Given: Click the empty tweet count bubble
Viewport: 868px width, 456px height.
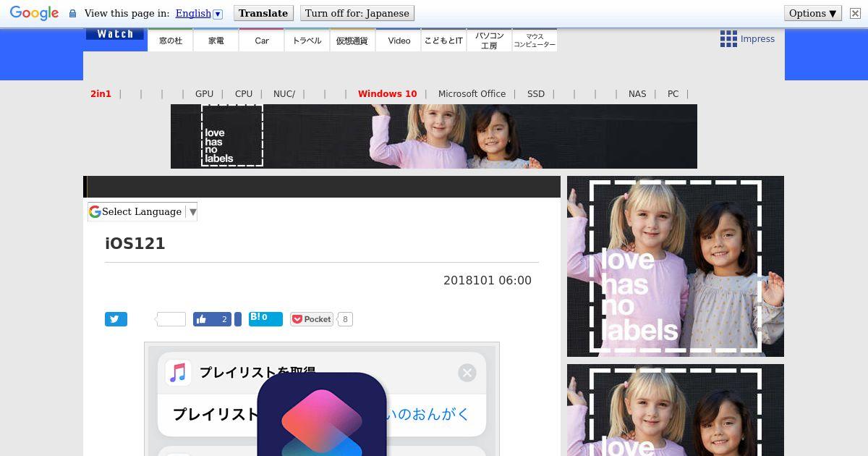Looking at the screenshot, I should tap(171, 319).
